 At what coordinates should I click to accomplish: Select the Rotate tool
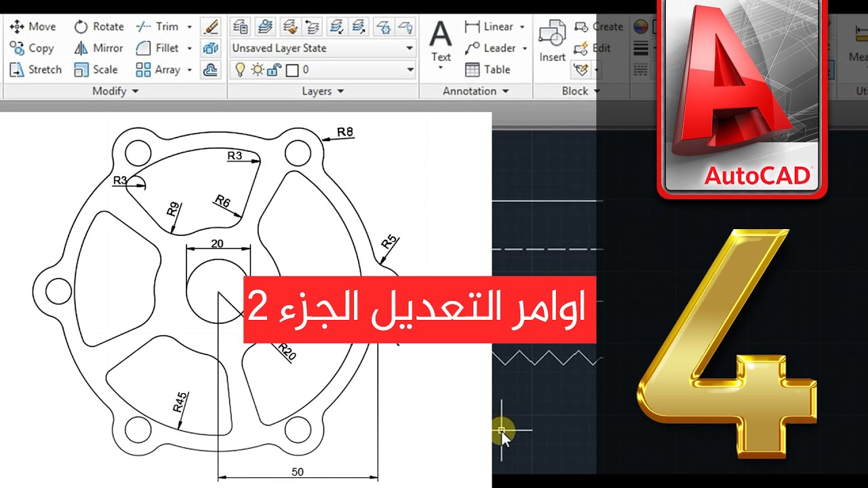click(99, 26)
